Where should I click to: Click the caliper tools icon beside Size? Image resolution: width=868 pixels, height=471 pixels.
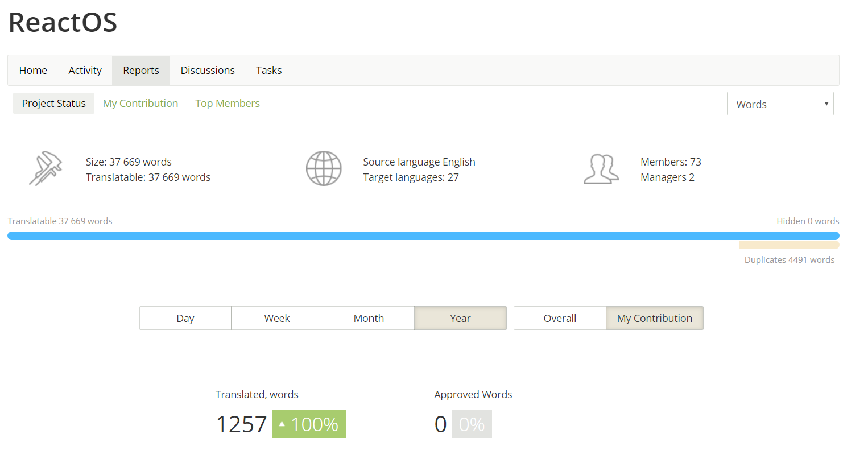pyautogui.click(x=46, y=168)
